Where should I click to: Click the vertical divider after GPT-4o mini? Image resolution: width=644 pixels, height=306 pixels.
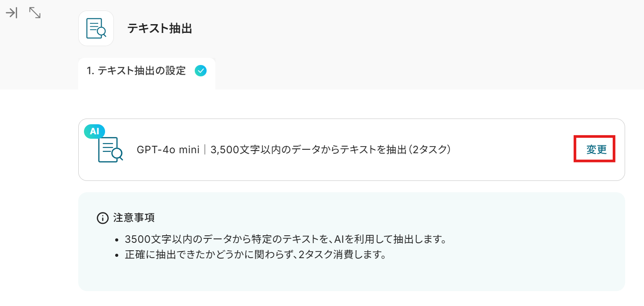tap(205, 150)
